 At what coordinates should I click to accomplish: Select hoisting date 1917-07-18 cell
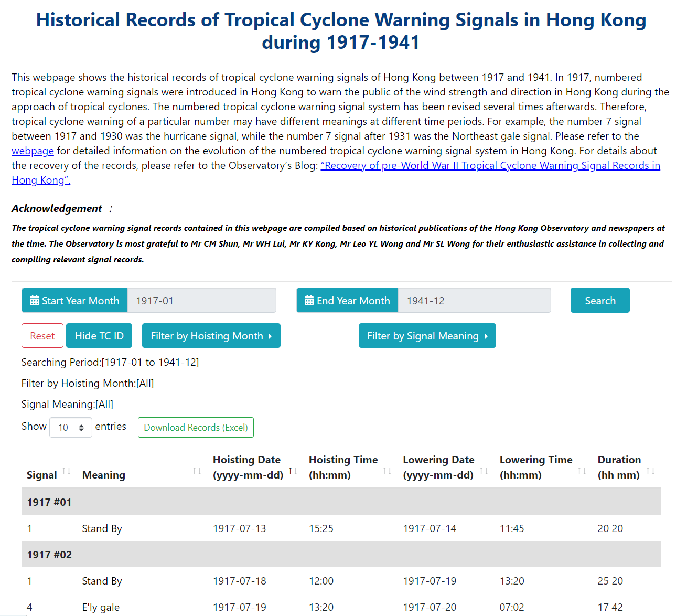[240, 581]
